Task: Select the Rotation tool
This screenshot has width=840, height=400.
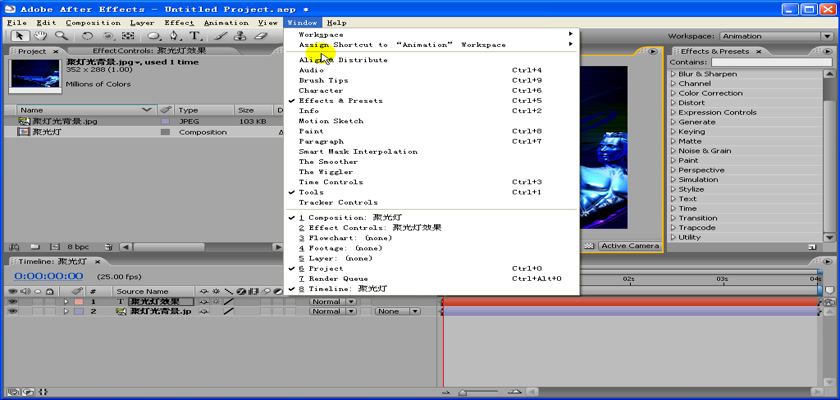Action: (87, 36)
